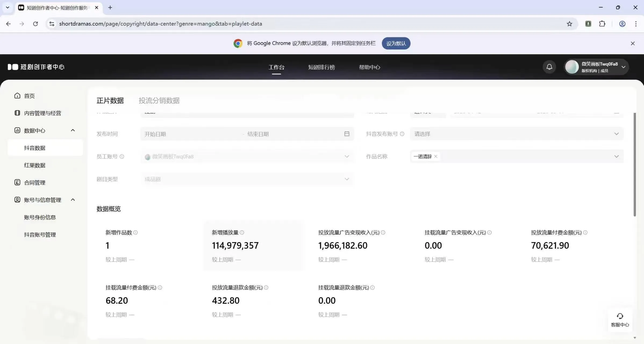Image resolution: width=644 pixels, height=344 pixels.
Task: Click the value 1,966,182.60
Action: point(343,245)
